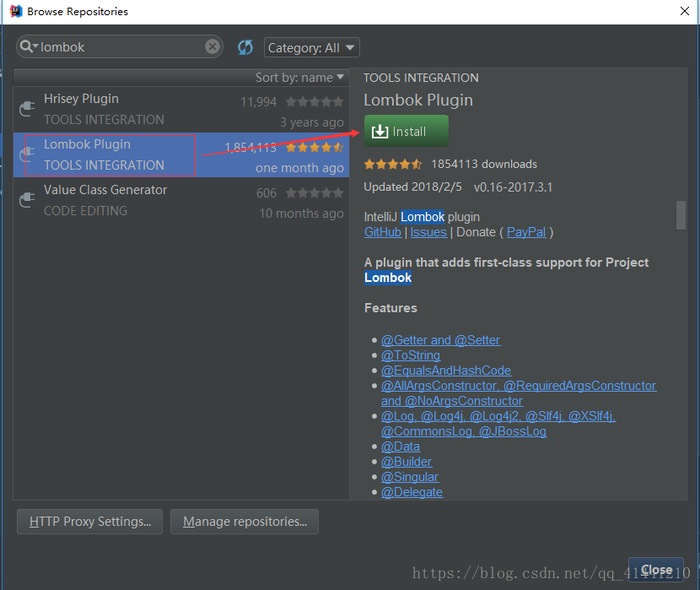700x590 pixels.
Task: Focus the lombok search field
Action: click(120, 46)
